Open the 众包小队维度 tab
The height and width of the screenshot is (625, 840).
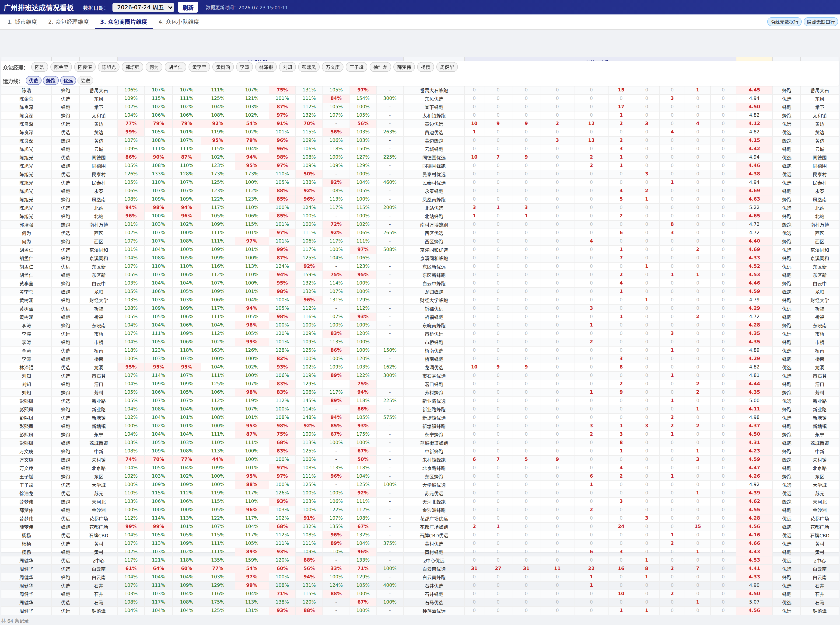pos(179,22)
